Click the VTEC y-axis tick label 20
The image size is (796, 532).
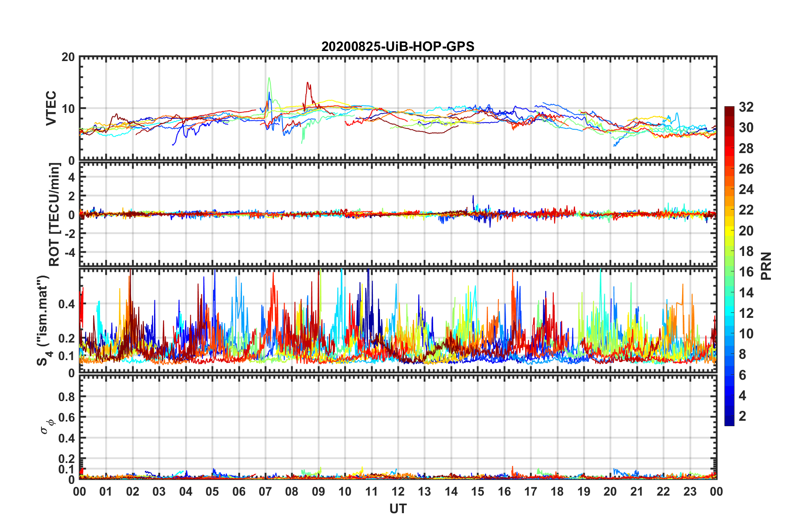(x=68, y=57)
